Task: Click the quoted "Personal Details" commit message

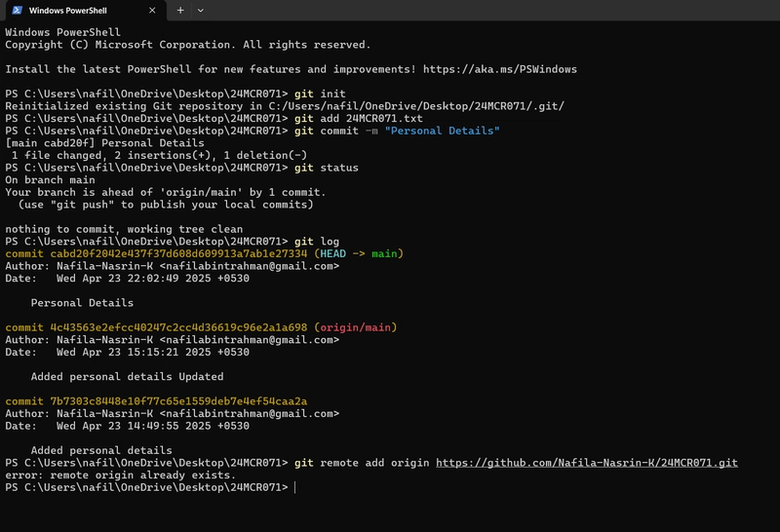Action: tap(442, 131)
